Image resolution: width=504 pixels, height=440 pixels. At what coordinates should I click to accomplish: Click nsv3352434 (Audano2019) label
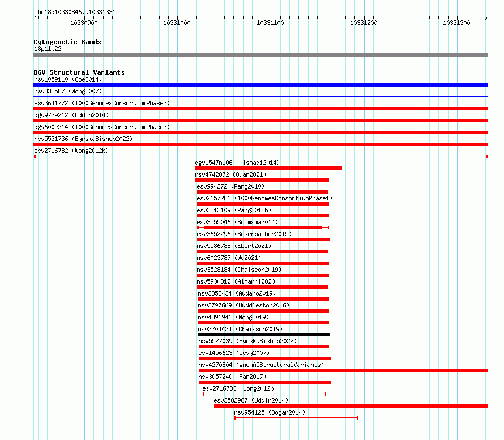pyautogui.click(x=237, y=293)
